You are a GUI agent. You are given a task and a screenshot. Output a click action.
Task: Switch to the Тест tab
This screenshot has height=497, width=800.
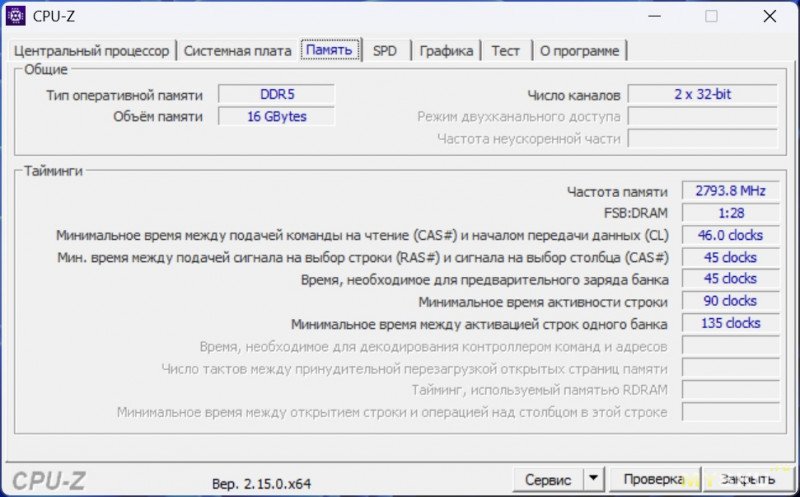click(x=505, y=50)
